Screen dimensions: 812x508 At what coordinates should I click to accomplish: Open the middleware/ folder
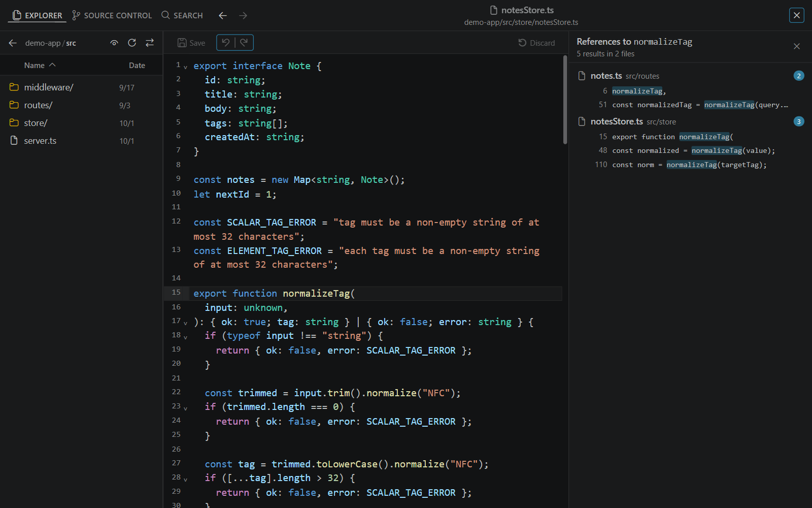click(x=81, y=87)
